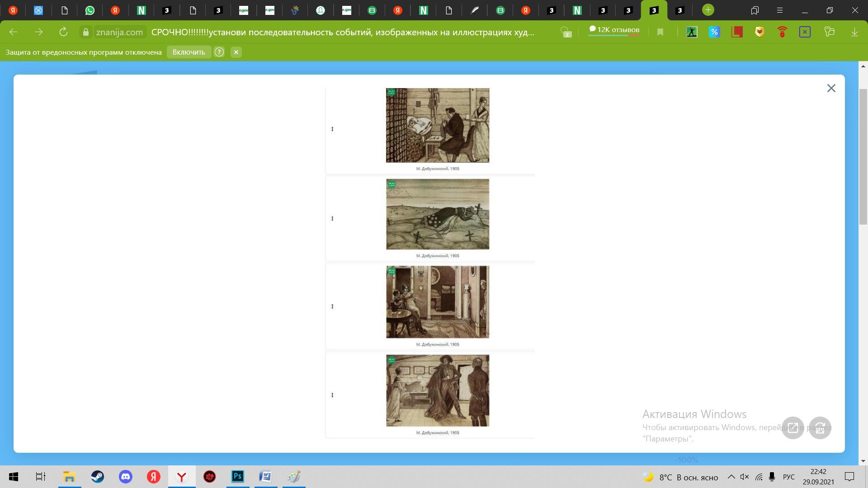Dismiss the malware protection notification bar
868x488 pixels.
236,52
